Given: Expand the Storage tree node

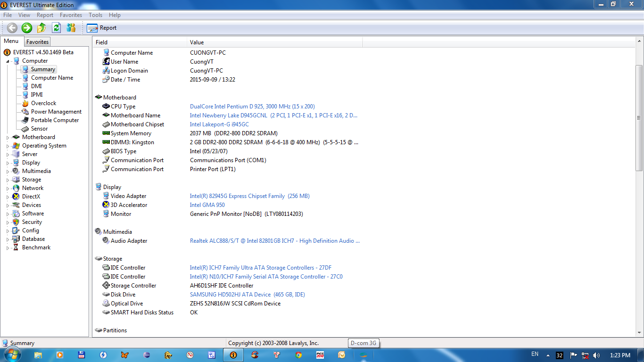Looking at the screenshot, I should (8, 180).
